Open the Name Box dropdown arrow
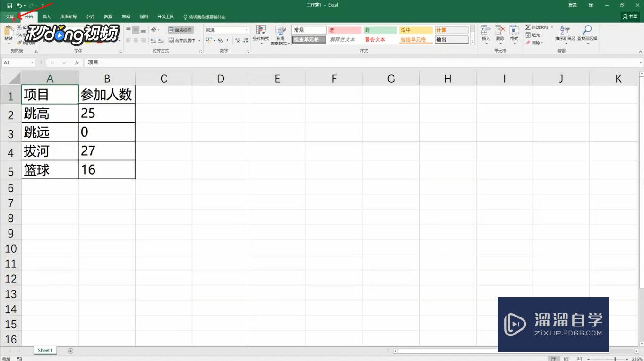The image size is (644, 361). tap(33, 62)
